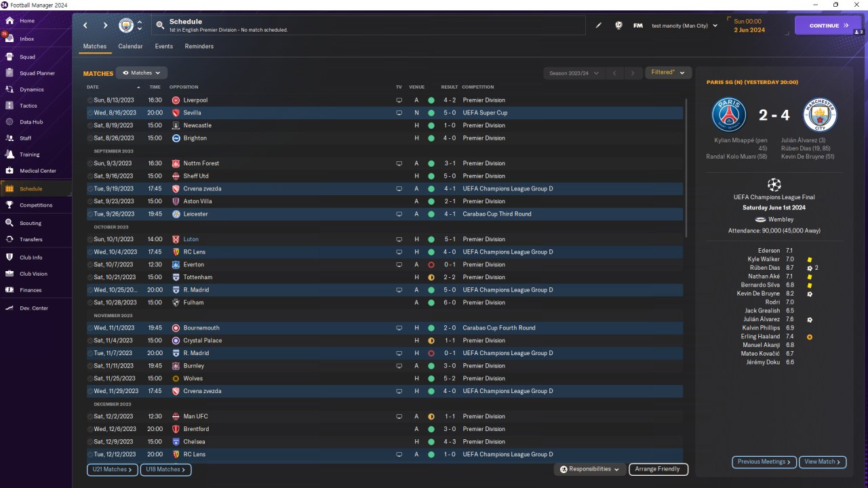Open the Staff icon in sidebar
Screen dimensions: 868x488
pyautogui.click(x=9, y=138)
